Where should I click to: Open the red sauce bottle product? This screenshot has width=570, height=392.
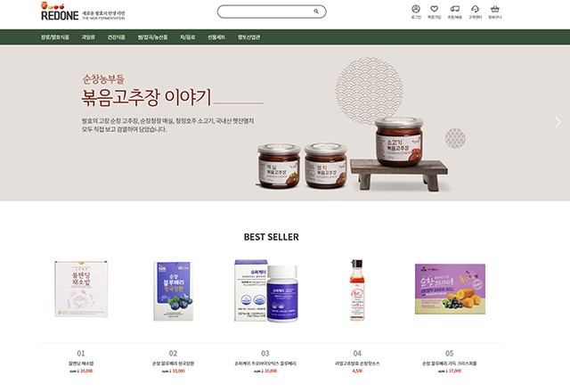point(357,290)
